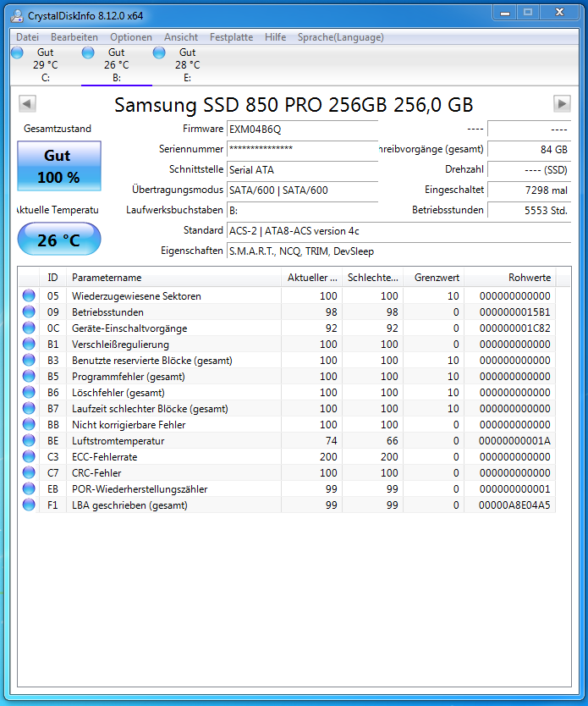Select drive E: tab at 28 °C
The height and width of the screenshot is (706, 588).
(188, 65)
